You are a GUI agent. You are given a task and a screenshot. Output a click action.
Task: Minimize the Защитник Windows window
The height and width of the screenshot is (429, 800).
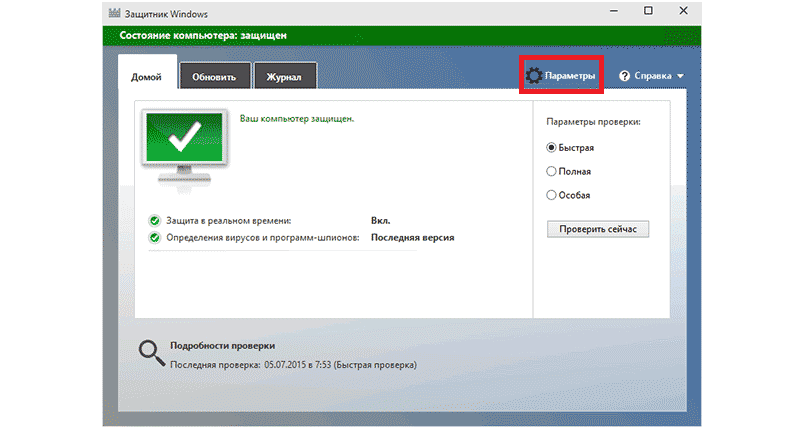(x=614, y=11)
